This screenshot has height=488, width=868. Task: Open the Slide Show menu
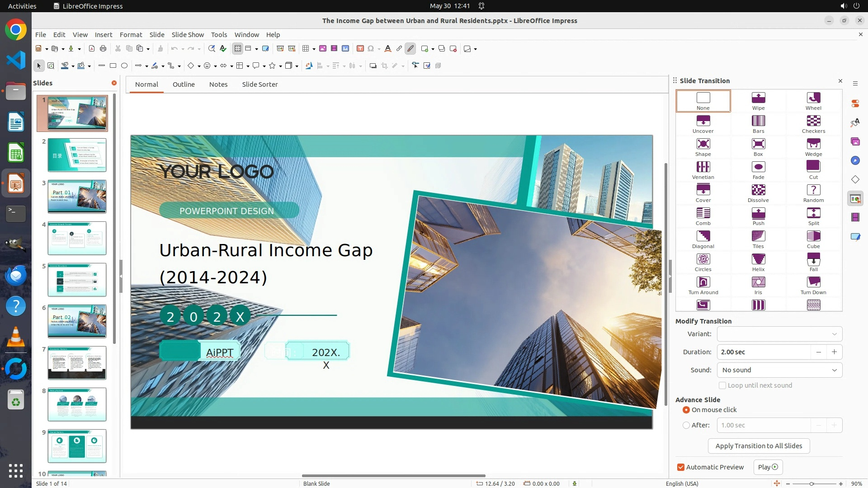[x=188, y=35]
